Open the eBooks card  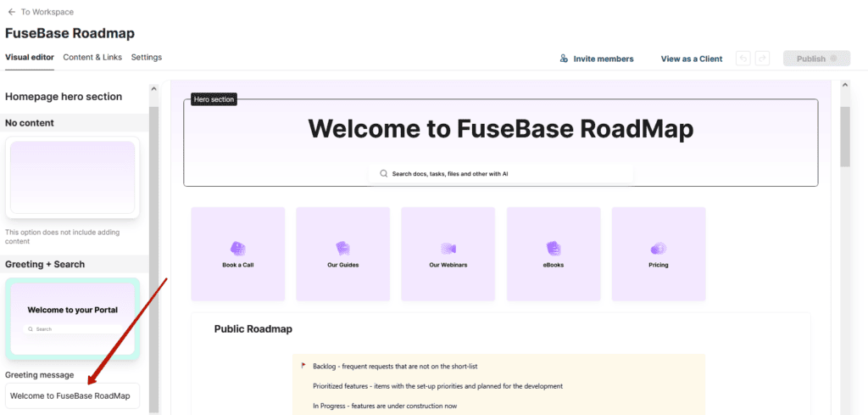554,254
